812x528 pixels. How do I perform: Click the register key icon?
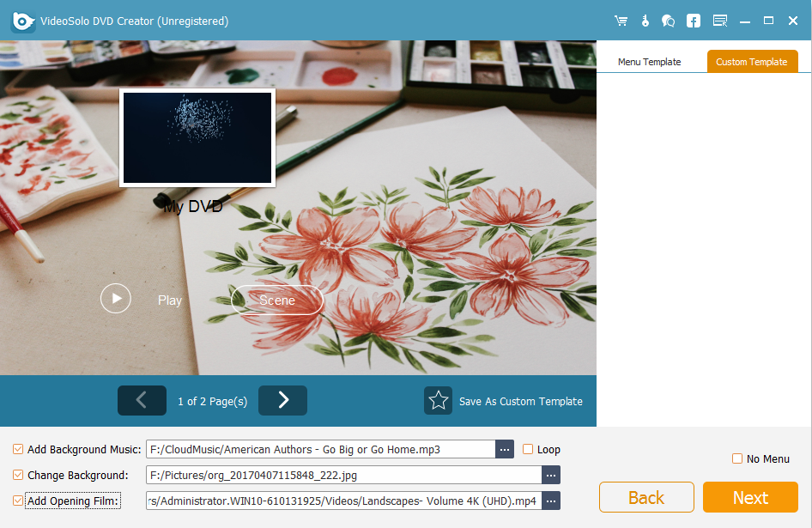click(645, 21)
